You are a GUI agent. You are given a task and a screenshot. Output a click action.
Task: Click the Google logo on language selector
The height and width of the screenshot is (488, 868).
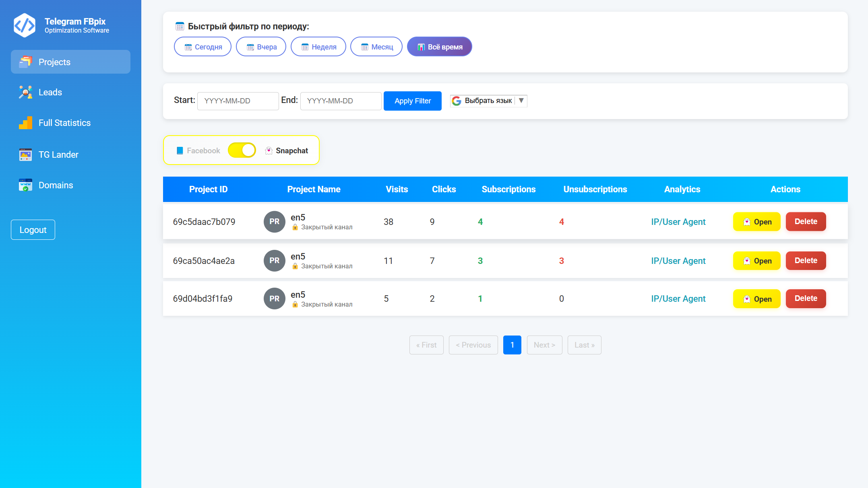coord(456,101)
